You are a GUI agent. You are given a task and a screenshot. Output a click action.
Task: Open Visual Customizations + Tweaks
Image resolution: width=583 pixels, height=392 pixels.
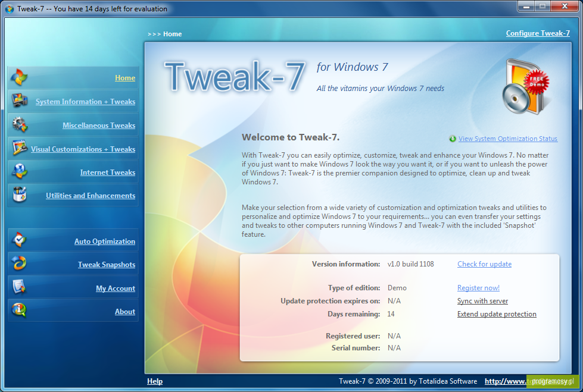click(x=83, y=149)
